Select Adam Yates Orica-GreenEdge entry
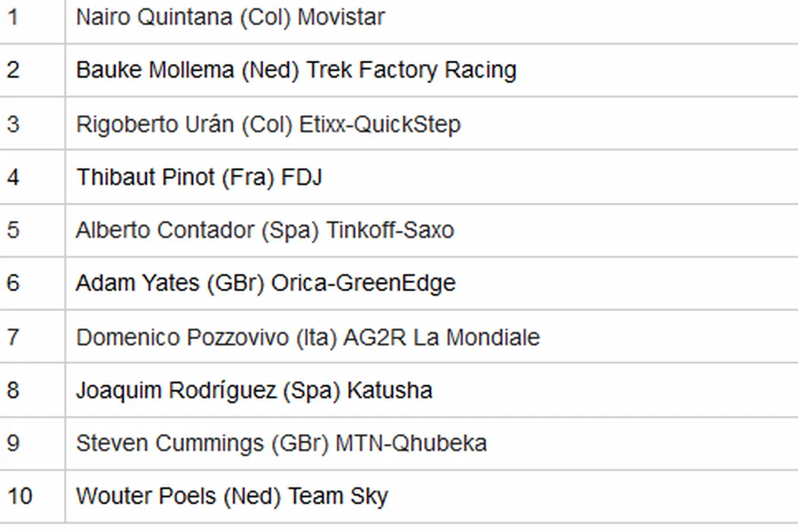Screen dimensions: 798x532 point(265,283)
